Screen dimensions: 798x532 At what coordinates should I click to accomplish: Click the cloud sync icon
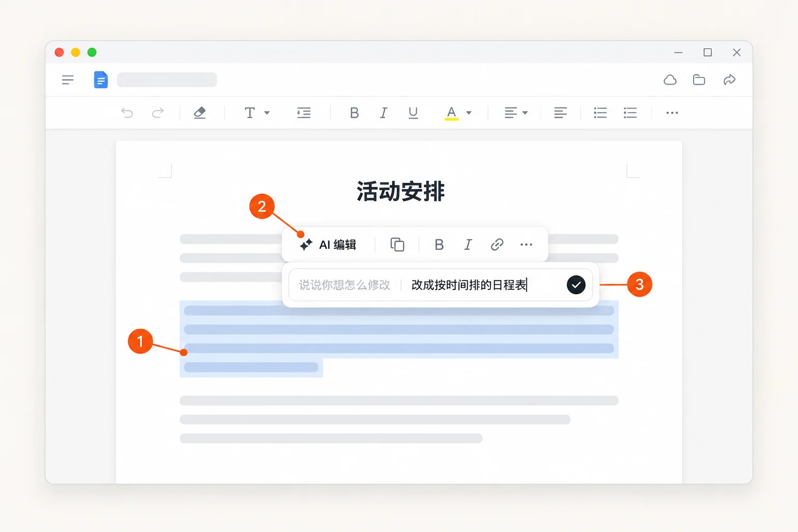pos(670,80)
